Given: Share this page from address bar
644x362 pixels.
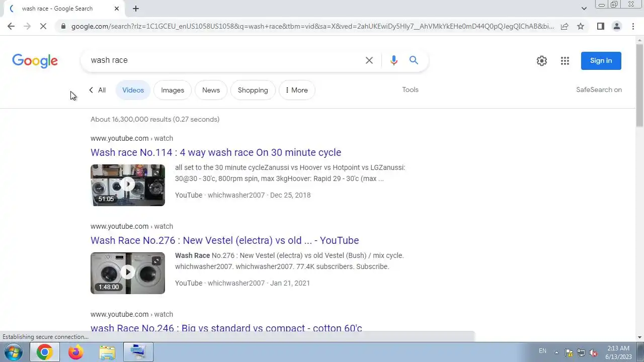Looking at the screenshot, I should click(565, 26).
